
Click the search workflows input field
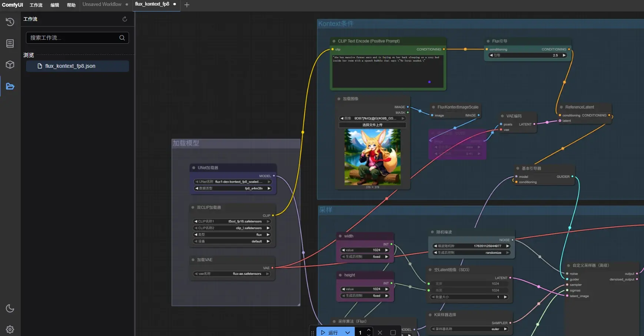pos(77,38)
